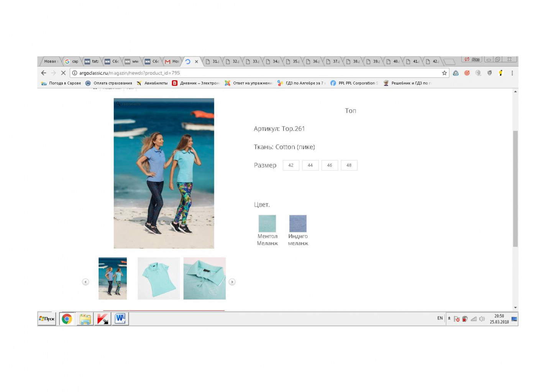Open a new tab with the new-tab button
Viewport: 555px width, 392px height.
[x=450, y=62]
